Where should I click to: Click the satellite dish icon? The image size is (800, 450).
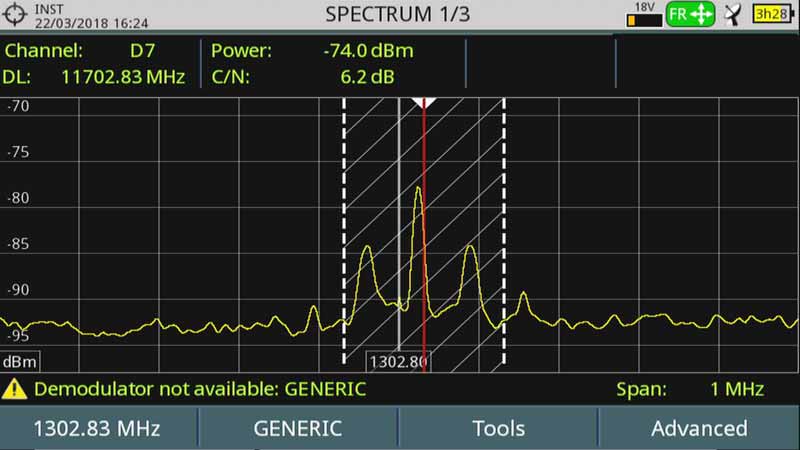coord(733,14)
